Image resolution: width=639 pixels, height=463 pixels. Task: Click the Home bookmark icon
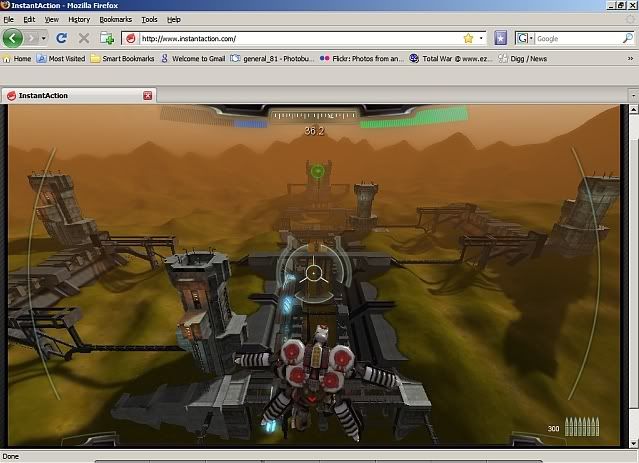coord(7,59)
